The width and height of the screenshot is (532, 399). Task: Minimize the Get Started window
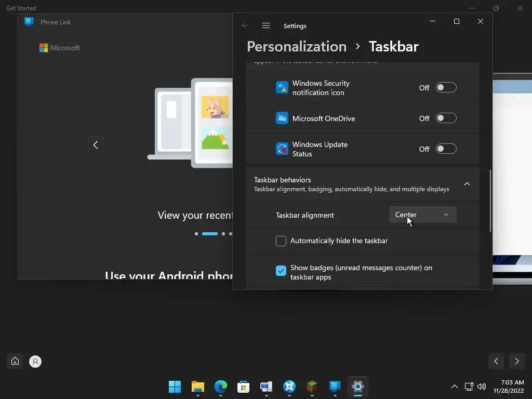click(x=472, y=8)
